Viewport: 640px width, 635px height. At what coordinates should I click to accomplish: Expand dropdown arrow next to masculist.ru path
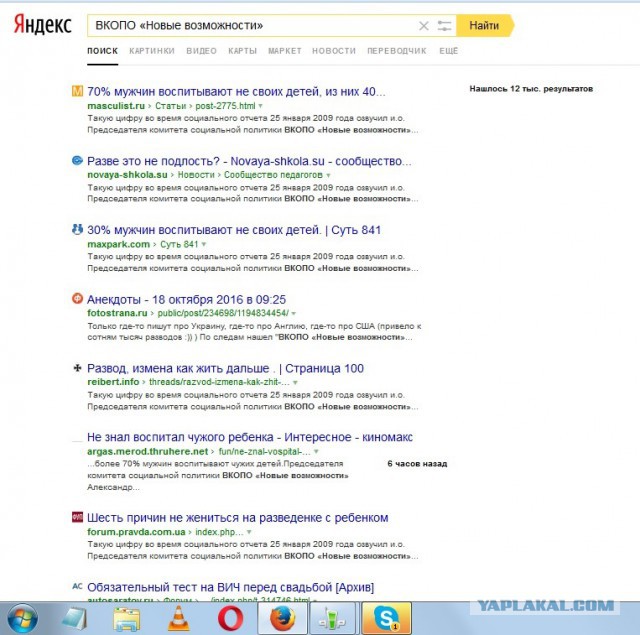click(x=260, y=106)
